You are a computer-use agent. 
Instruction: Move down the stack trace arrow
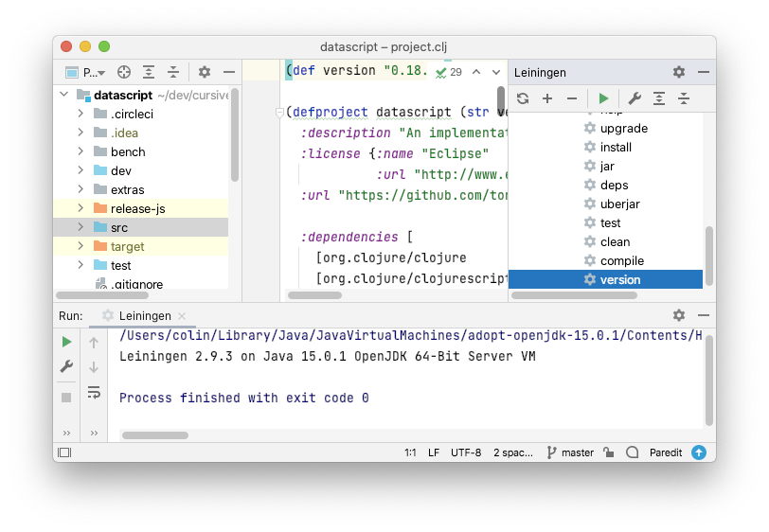click(94, 366)
